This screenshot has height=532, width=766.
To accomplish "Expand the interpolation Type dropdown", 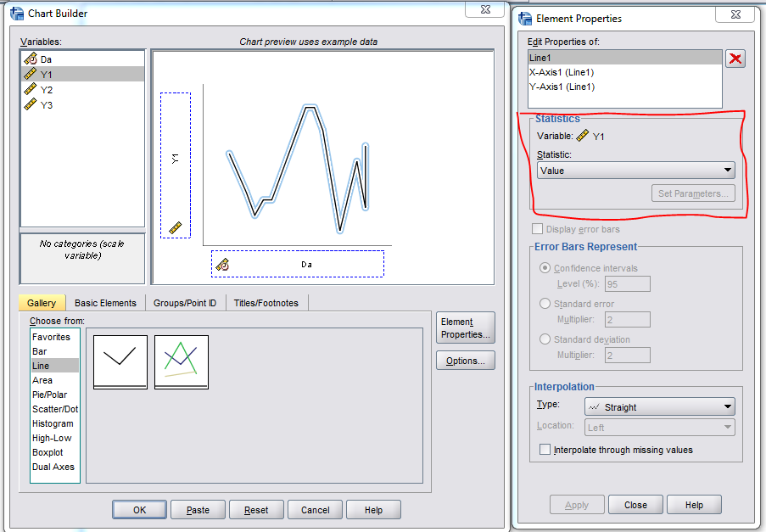I will [x=635, y=407].
